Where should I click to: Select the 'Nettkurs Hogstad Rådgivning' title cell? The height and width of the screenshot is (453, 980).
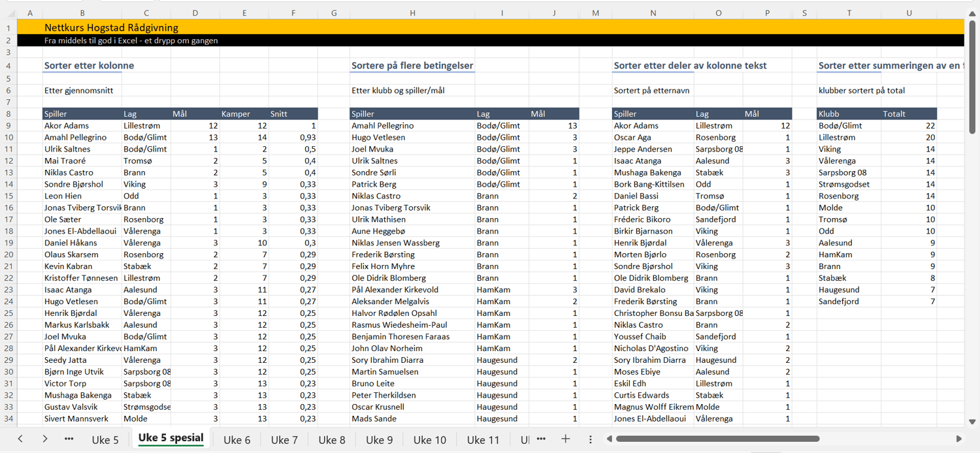(x=111, y=27)
